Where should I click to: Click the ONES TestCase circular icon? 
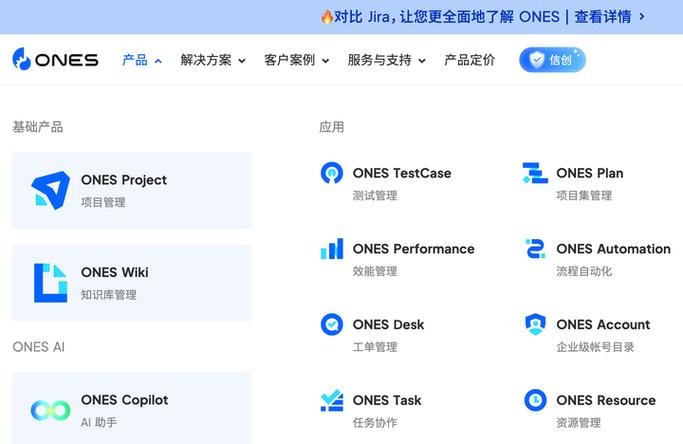[332, 173]
